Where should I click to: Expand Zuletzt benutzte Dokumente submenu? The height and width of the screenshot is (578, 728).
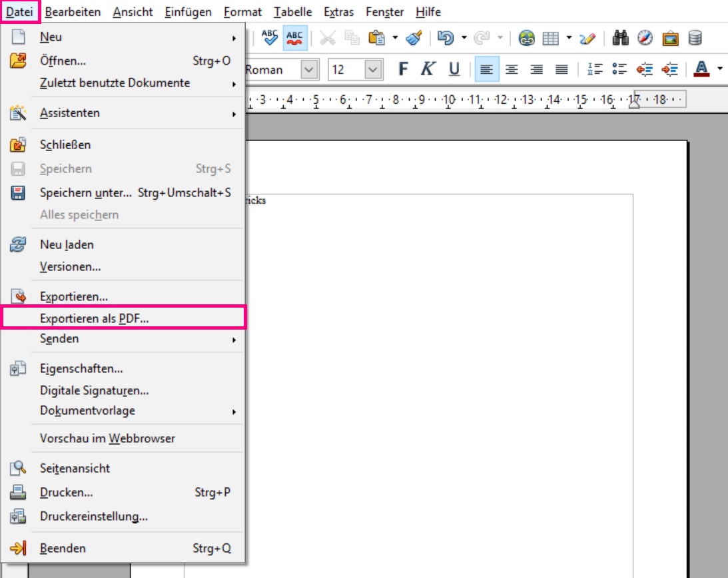pyautogui.click(x=123, y=83)
